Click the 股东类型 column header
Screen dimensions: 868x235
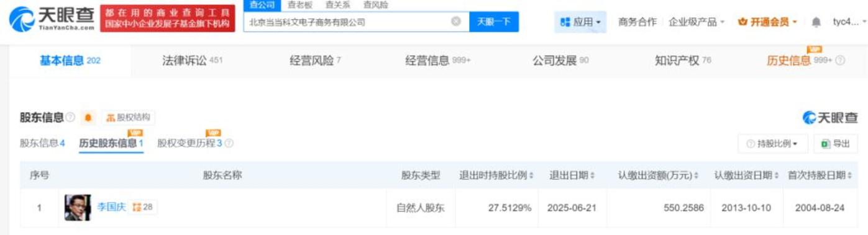421,175
